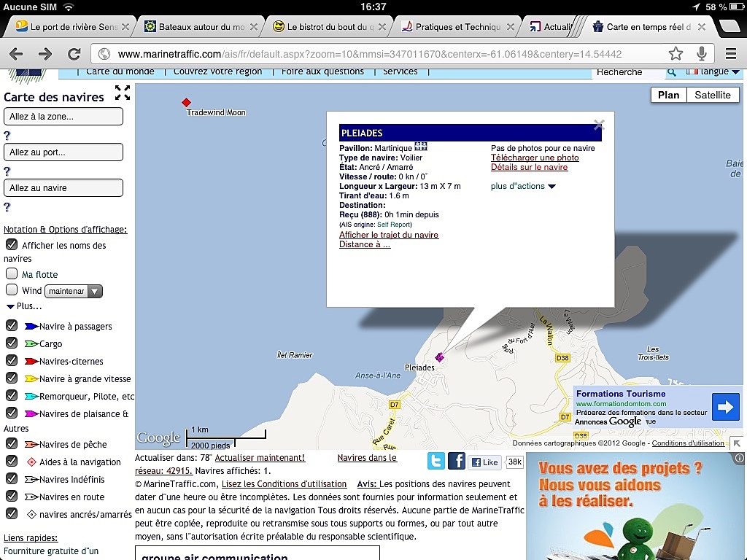Open the Wind 'maintenant' time dropdown
This screenshot has height=560, width=747.
pos(74,291)
